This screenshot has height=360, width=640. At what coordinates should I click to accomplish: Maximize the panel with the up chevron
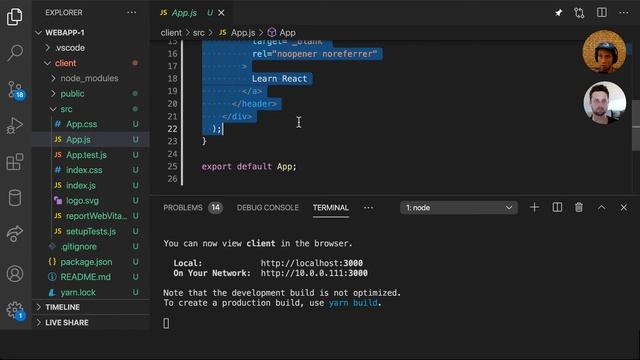[601, 207]
